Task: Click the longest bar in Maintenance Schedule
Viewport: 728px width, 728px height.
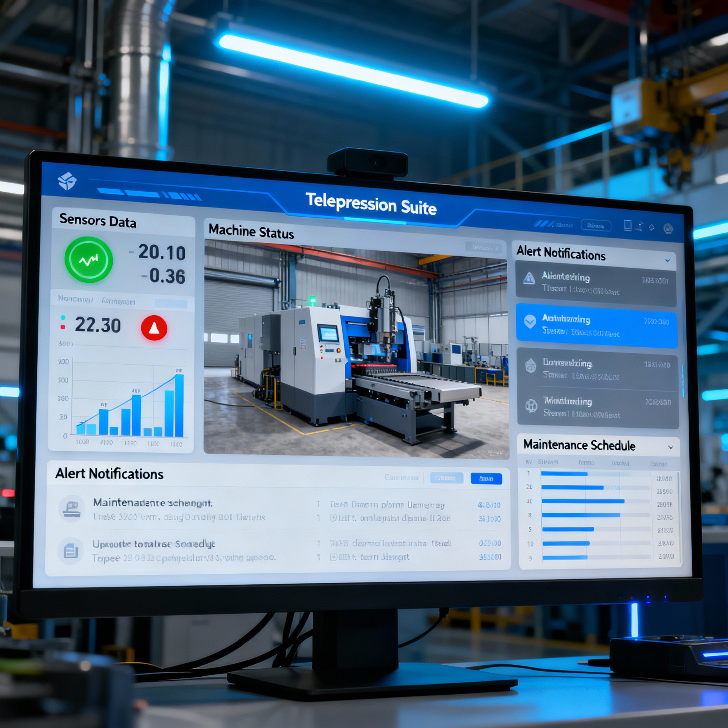Action: pos(583,501)
